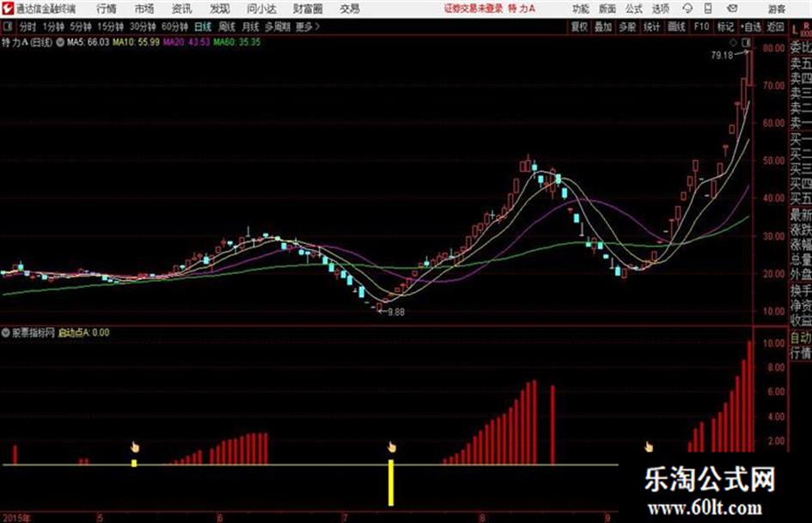
Task: Switch to the 15分钟 period tab
Action: point(111,27)
